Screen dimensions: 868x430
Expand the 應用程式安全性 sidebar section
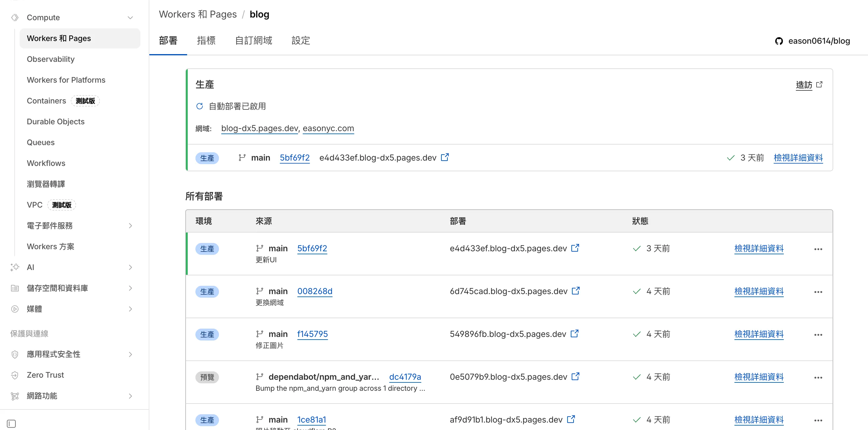[x=130, y=354]
